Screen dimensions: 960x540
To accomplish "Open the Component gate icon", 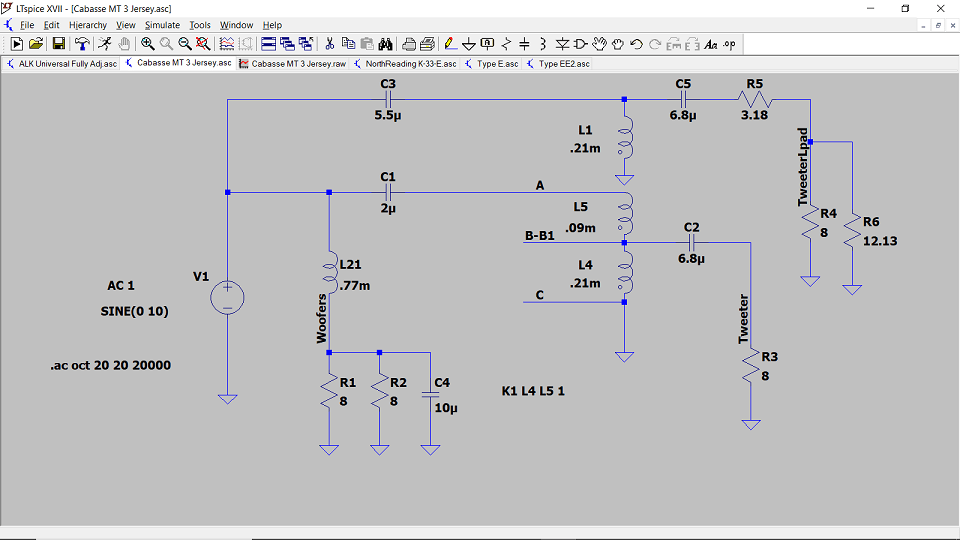I will click(580, 43).
